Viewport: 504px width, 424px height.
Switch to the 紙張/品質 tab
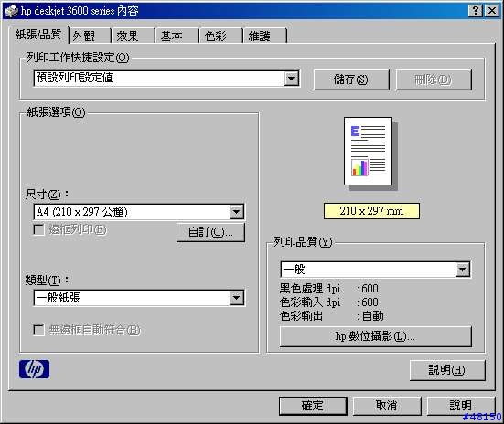[38, 35]
